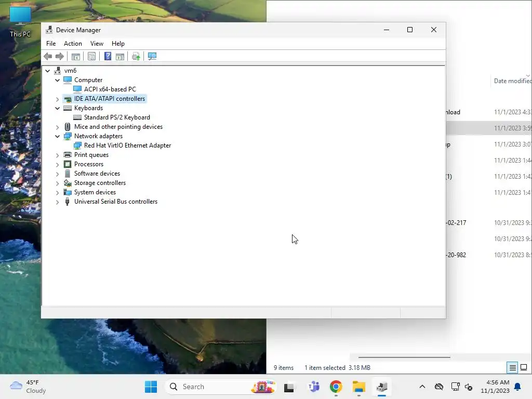Click Show/Hide Console Tree toolbar icon
Image resolution: width=532 pixels, height=399 pixels.
point(76,56)
